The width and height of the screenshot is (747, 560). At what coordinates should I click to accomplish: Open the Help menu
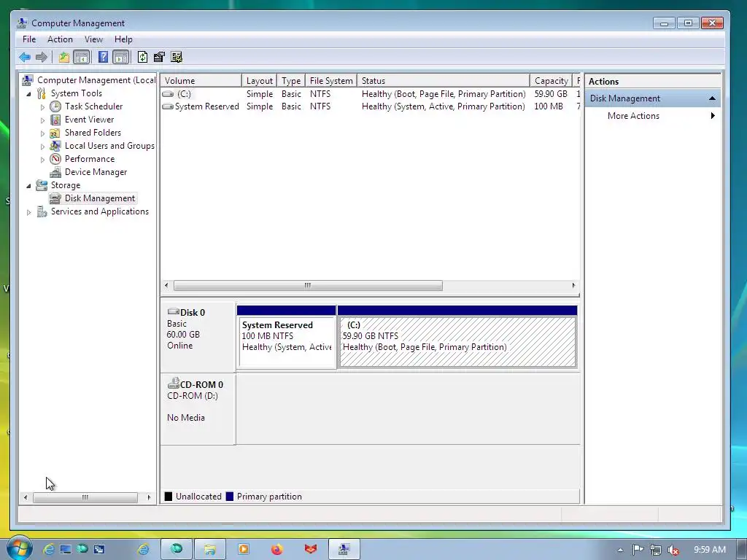(x=123, y=39)
